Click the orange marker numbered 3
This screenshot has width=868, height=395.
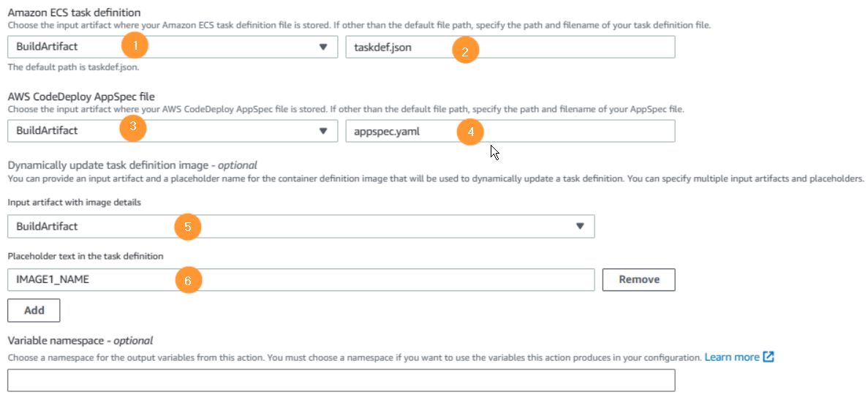coord(133,127)
